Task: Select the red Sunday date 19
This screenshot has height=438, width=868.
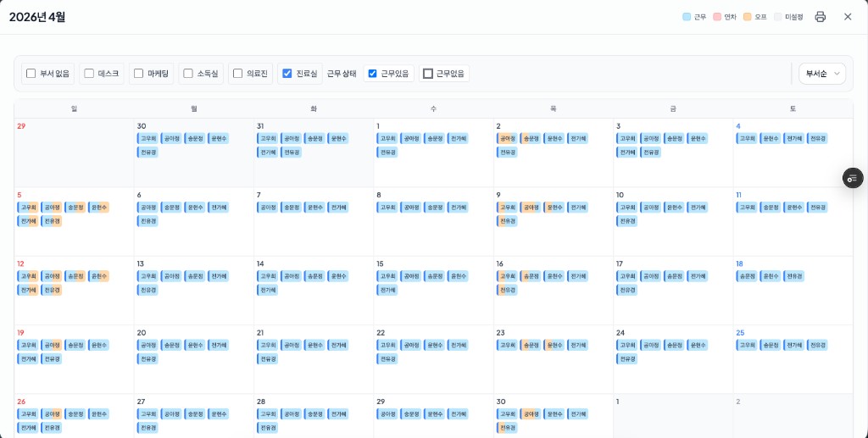Action: tap(20, 333)
